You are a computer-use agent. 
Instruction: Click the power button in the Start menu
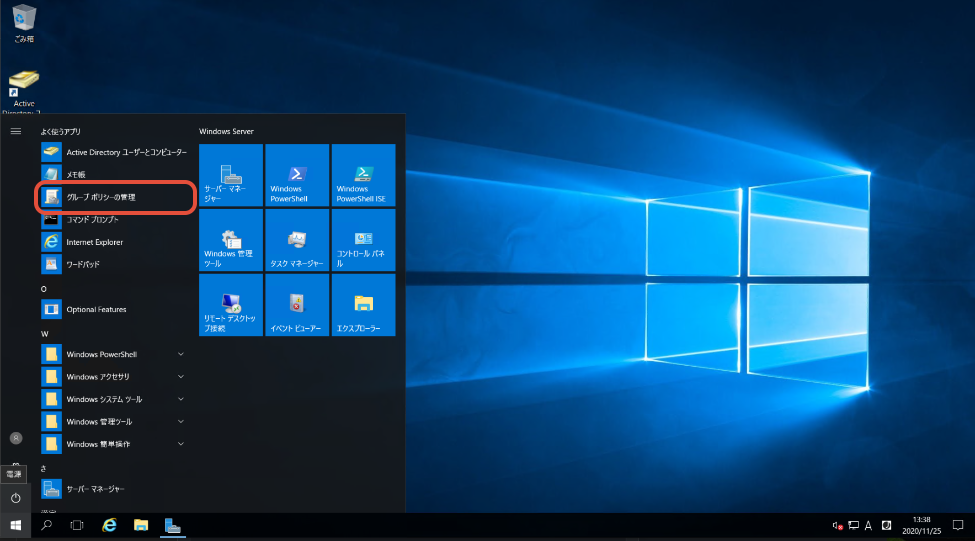coord(16,498)
